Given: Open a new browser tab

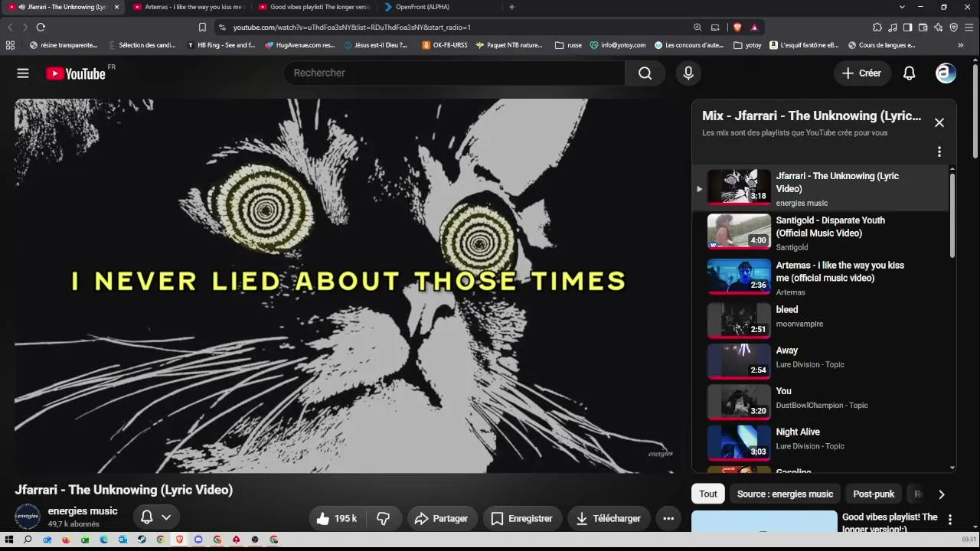Looking at the screenshot, I should coord(511,7).
